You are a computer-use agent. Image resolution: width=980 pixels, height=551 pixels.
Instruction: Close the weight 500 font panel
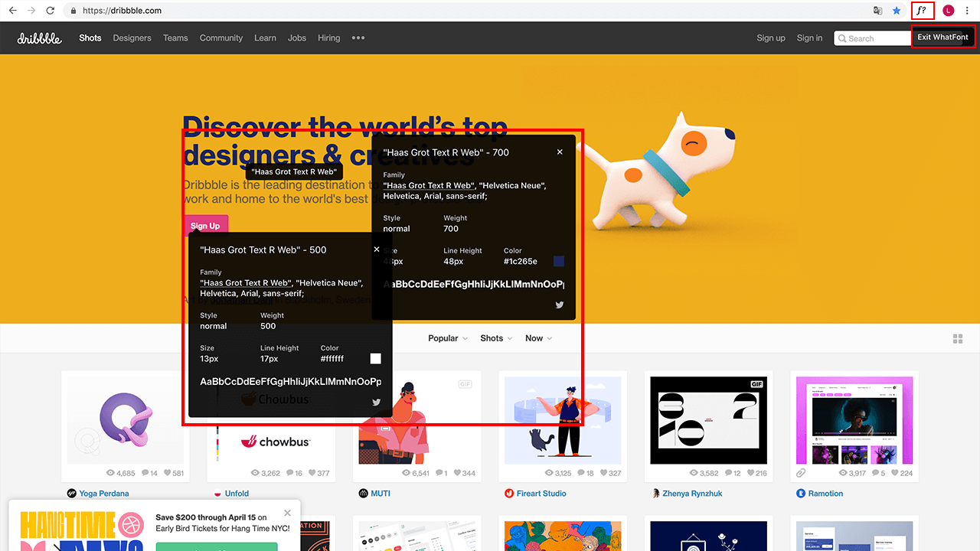coord(377,249)
